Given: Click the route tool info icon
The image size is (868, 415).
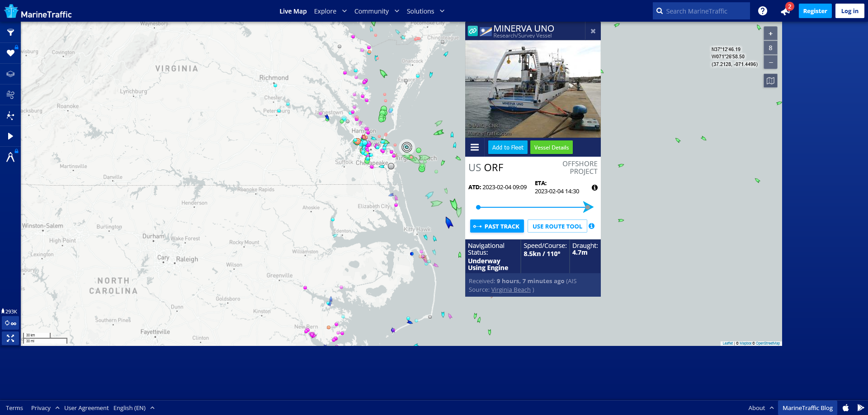Looking at the screenshot, I should 591,226.
